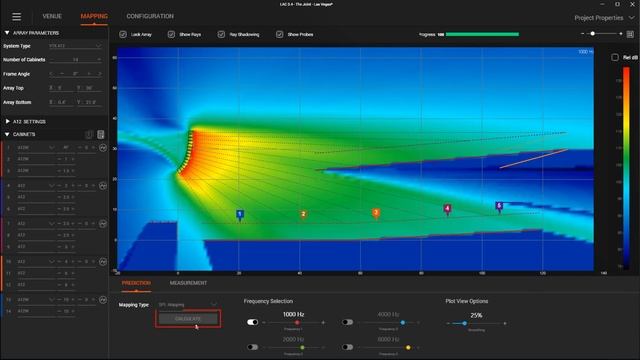Screen dimensions: 640x360
Task: Expand the A12 SETTINGS section
Action: [x=7, y=122]
